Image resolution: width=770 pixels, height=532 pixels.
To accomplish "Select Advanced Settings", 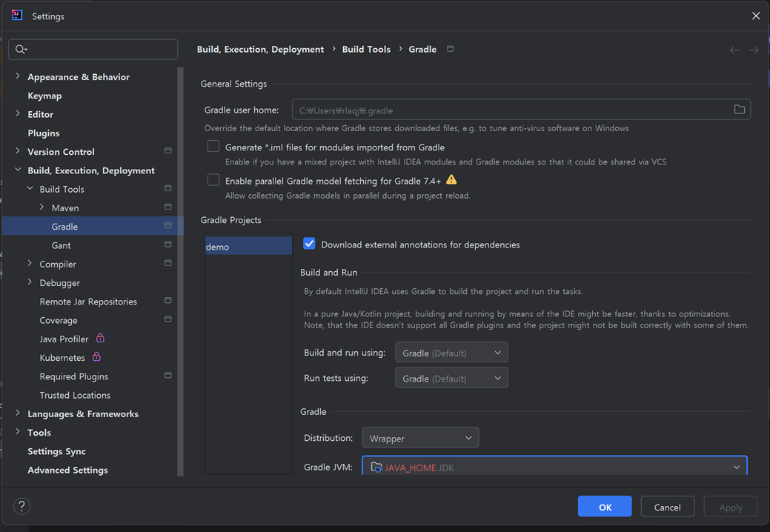I will (x=67, y=471).
